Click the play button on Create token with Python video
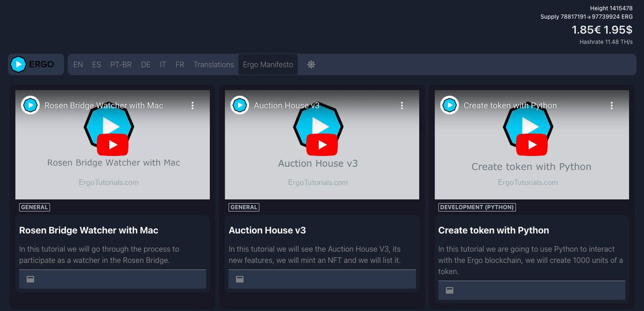 (531, 144)
